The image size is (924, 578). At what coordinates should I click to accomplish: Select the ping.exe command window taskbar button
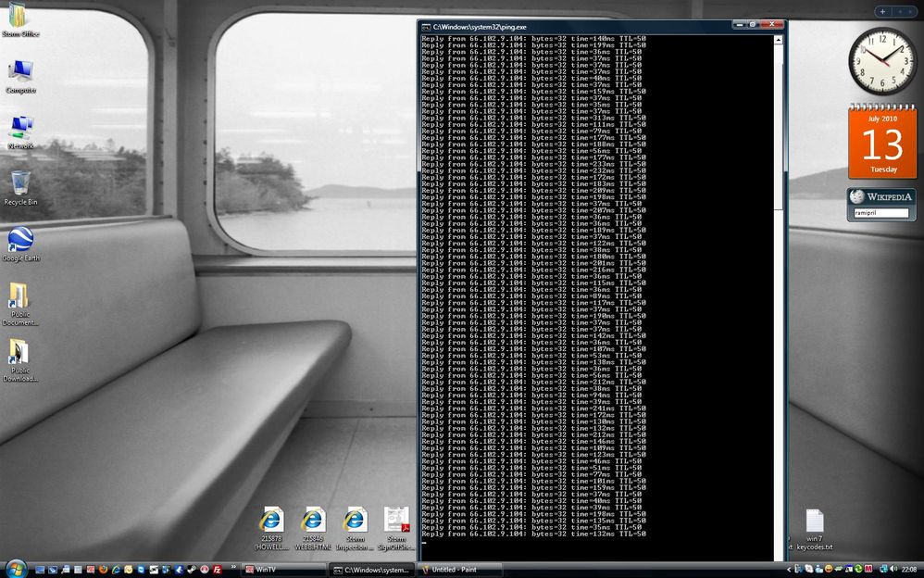pyautogui.click(x=370, y=570)
